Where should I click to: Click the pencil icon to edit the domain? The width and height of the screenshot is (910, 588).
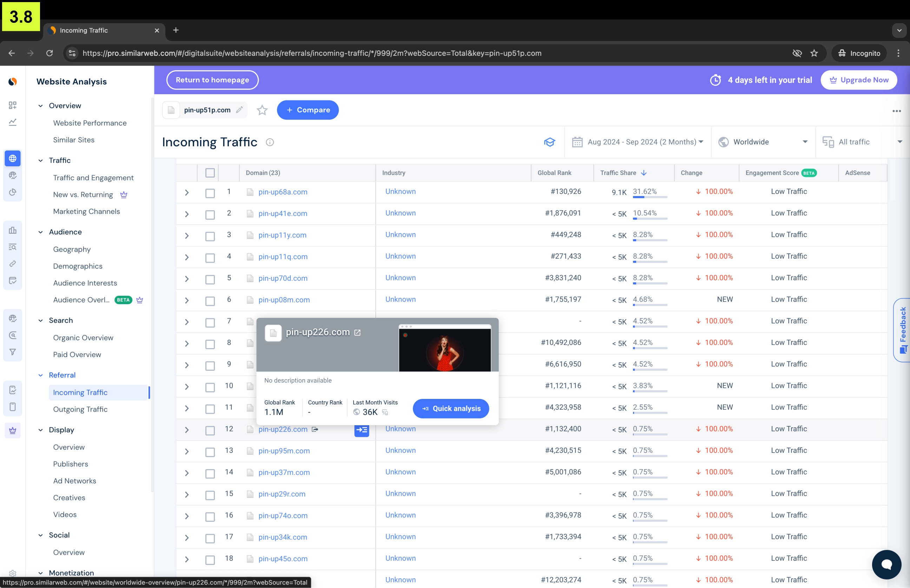[x=239, y=110]
